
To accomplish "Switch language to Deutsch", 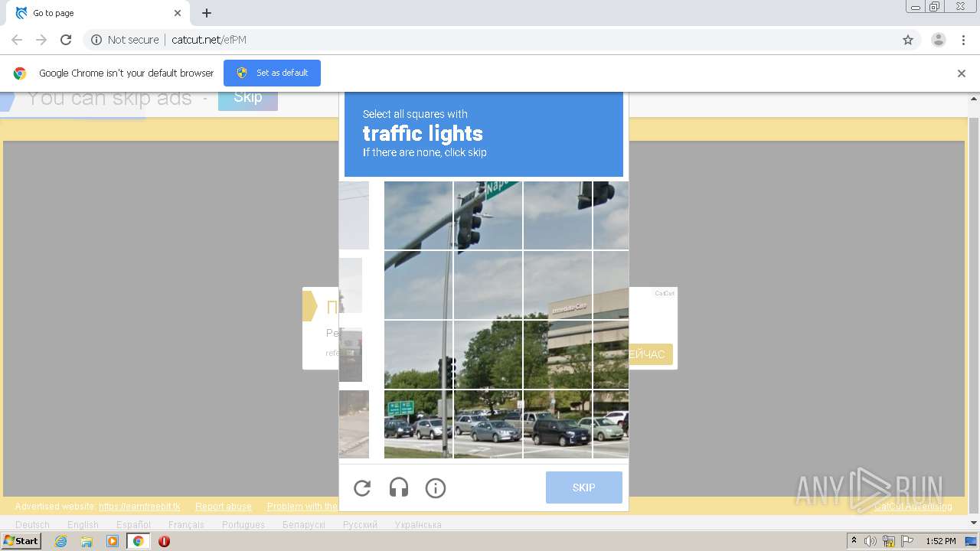I will 32,525.
